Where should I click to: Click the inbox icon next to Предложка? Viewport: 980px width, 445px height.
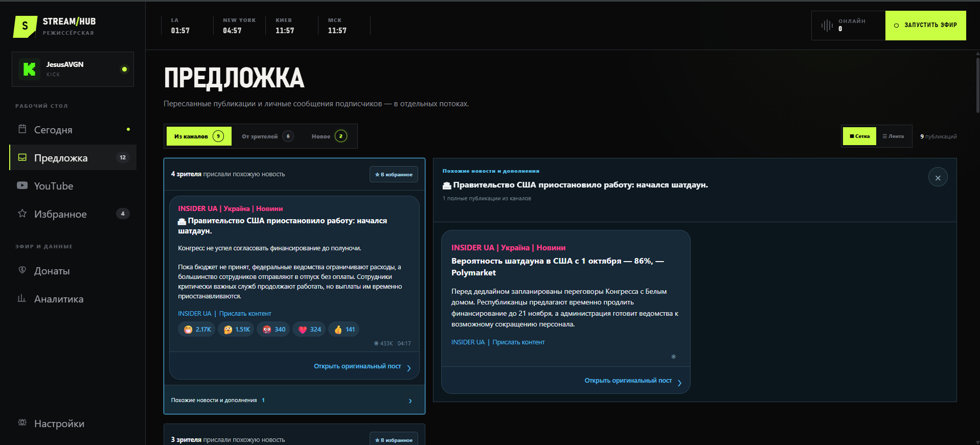click(x=22, y=157)
